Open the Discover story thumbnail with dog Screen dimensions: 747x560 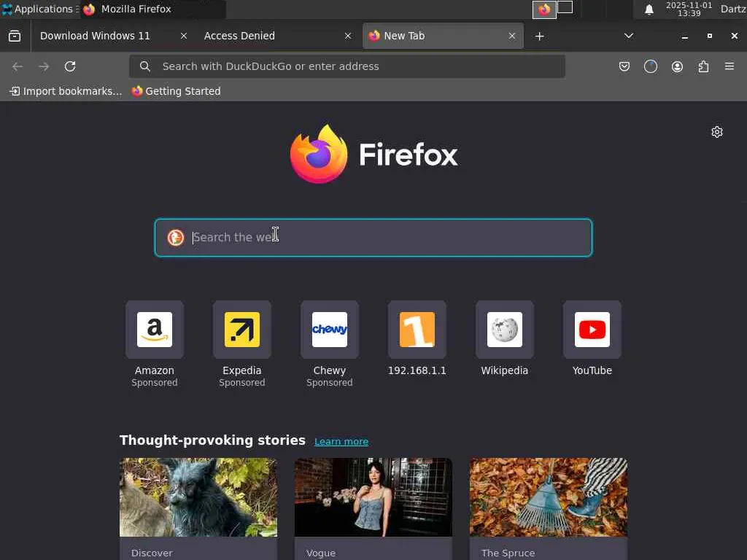198,497
